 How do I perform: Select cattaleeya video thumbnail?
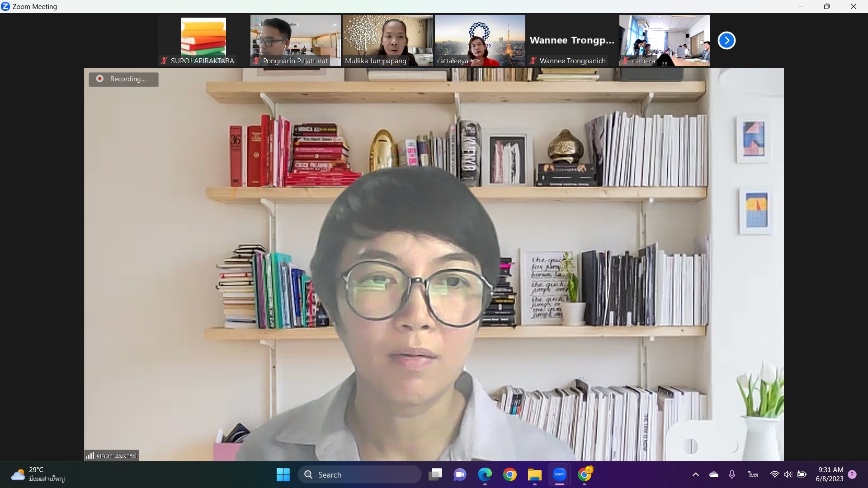coord(480,41)
